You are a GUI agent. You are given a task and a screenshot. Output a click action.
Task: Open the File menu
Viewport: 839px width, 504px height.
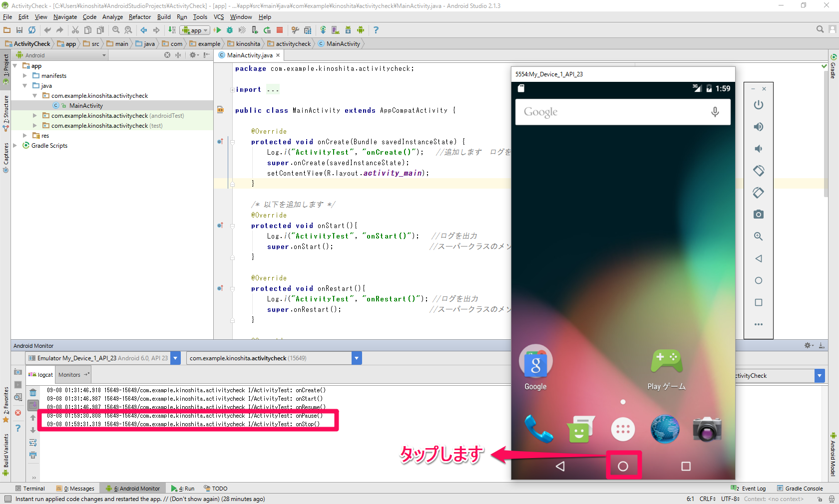pos(7,17)
